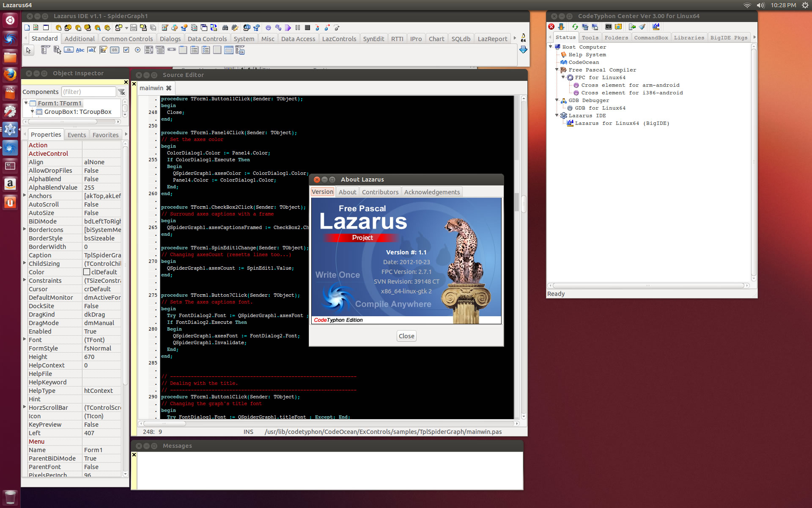The width and height of the screenshot is (812, 508).
Task: Expand the Anchors property in Object Inspector
Action: tap(25, 196)
